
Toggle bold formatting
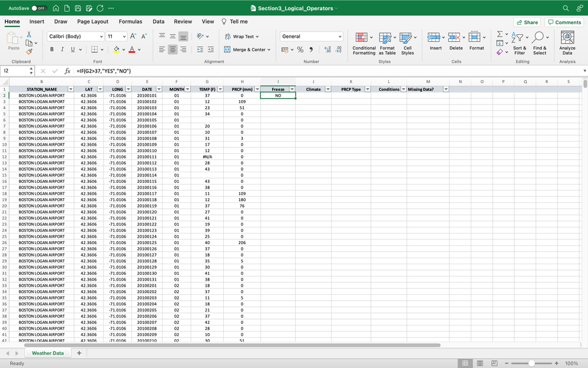click(52, 49)
